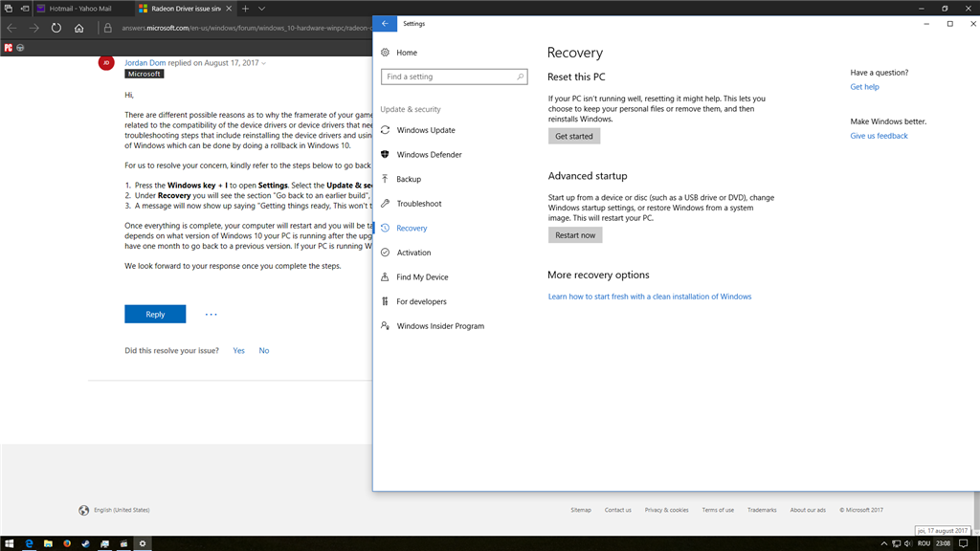This screenshot has width=980, height=551.
Task: Open Windows Insider Program settings
Action: [x=440, y=326]
